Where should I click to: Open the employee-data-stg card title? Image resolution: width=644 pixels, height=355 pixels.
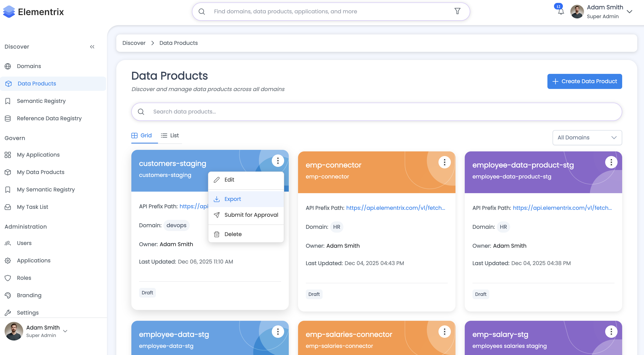[174, 335]
